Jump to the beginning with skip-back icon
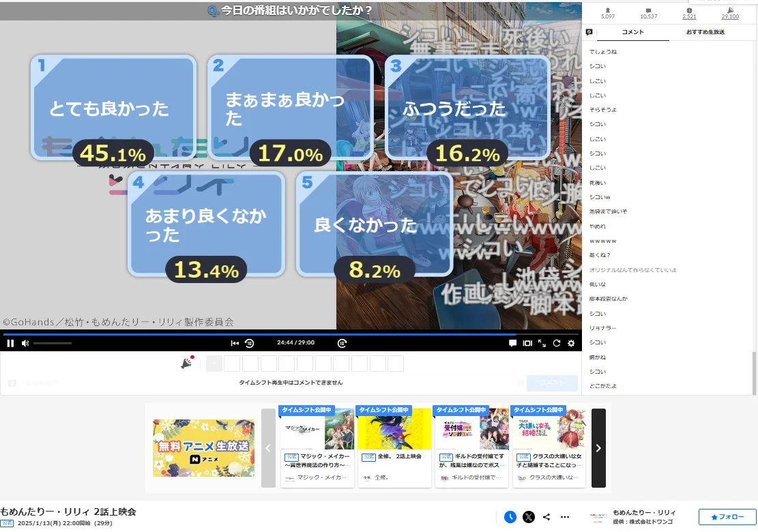Screen dimensions: 758x532 coord(235,343)
